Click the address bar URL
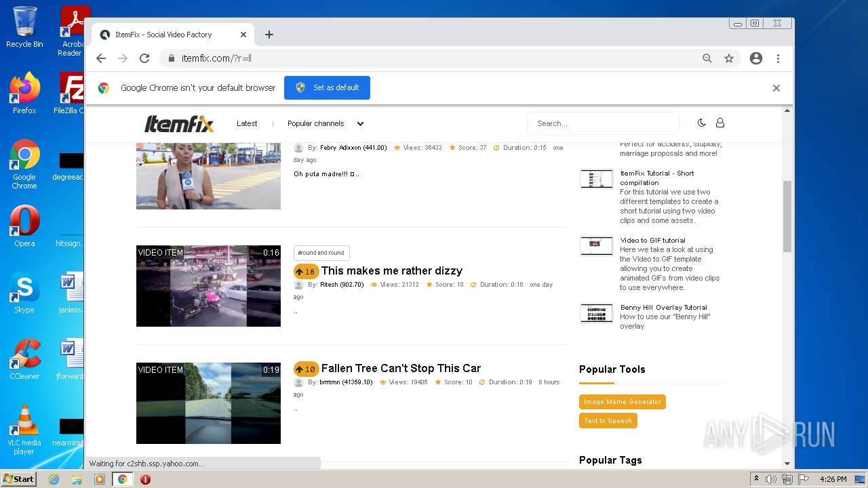 [216, 58]
